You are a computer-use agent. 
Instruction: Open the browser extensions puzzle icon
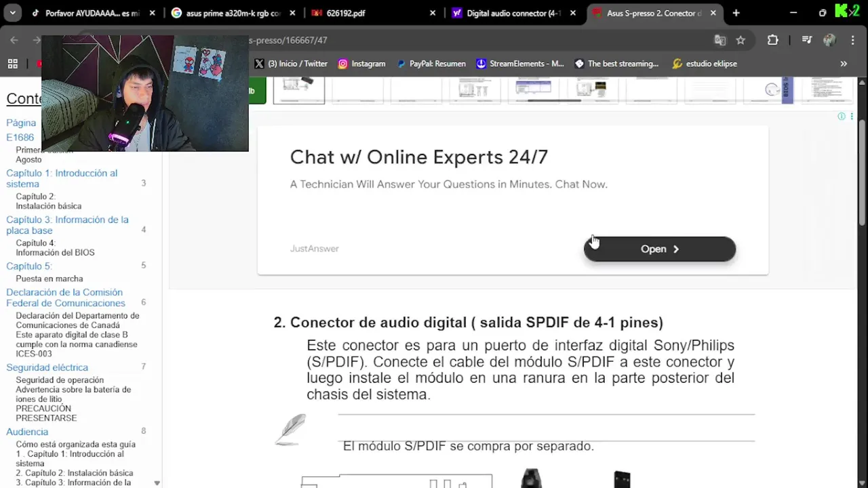point(772,40)
